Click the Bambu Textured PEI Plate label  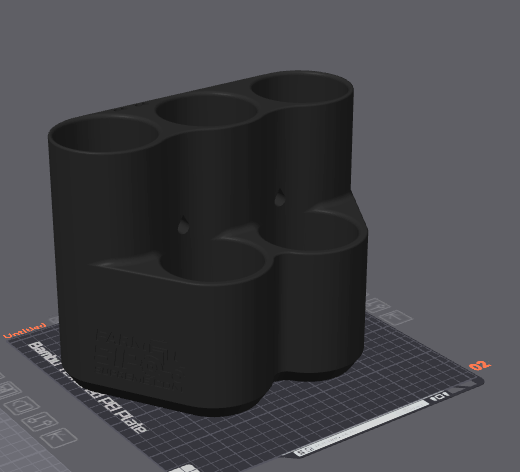click(88, 388)
